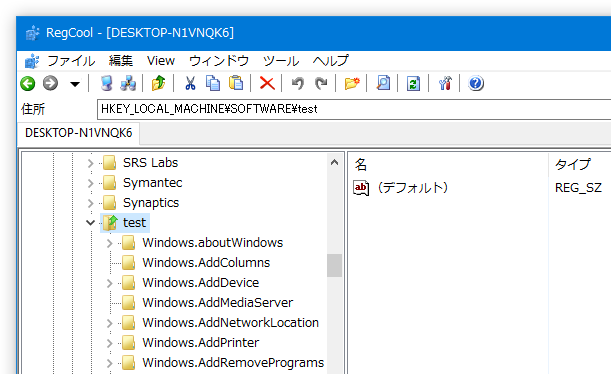The height and width of the screenshot is (374, 611).
Task: Click the Windows.AddColumns folder icon
Action: (x=129, y=263)
